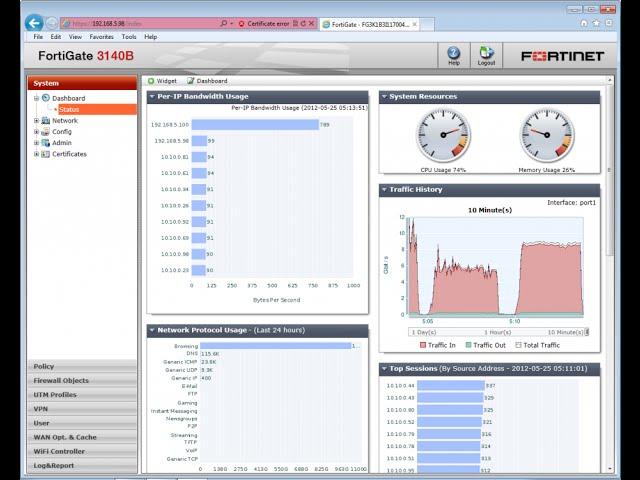Viewport: 640px width, 480px height.
Task: Collapse the Top Sessions widget
Action: [x=384, y=369]
